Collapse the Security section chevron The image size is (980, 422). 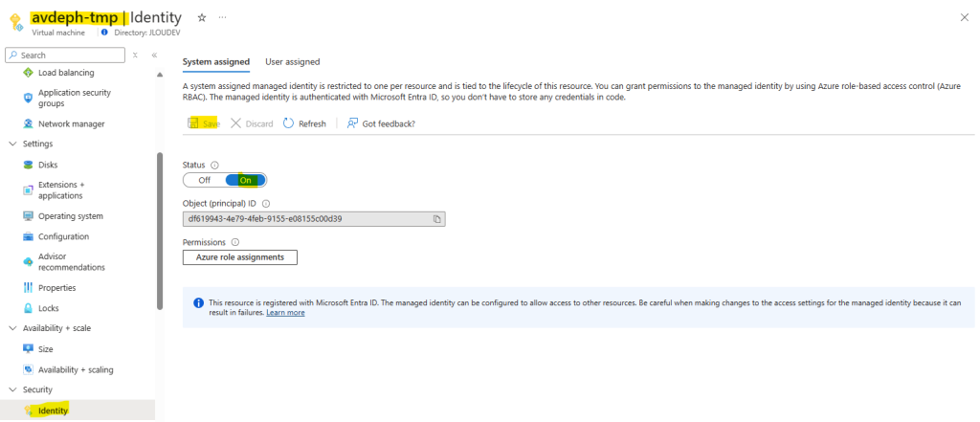13,389
